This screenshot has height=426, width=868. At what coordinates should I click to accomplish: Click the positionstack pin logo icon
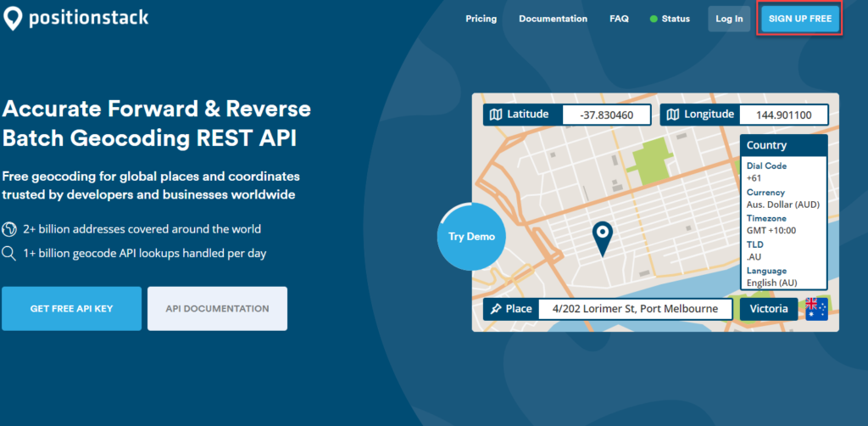point(12,19)
